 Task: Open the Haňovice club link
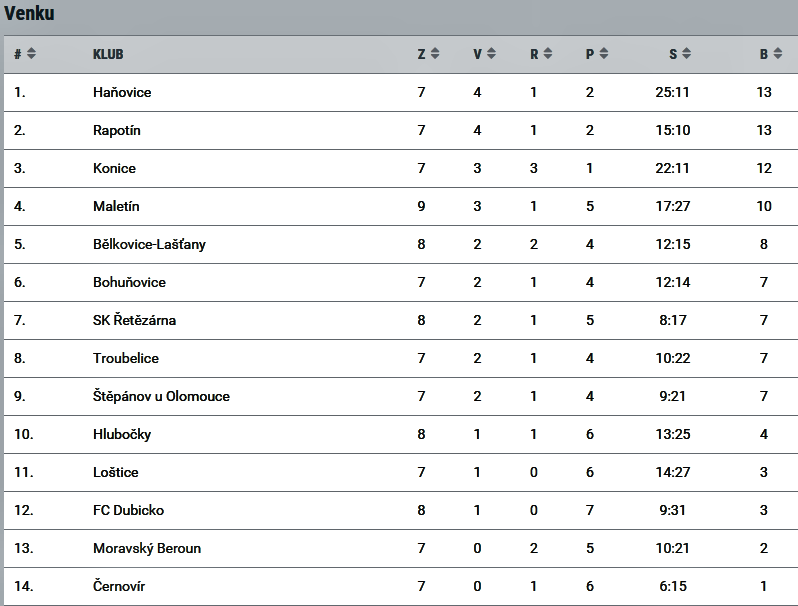tap(122, 92)
